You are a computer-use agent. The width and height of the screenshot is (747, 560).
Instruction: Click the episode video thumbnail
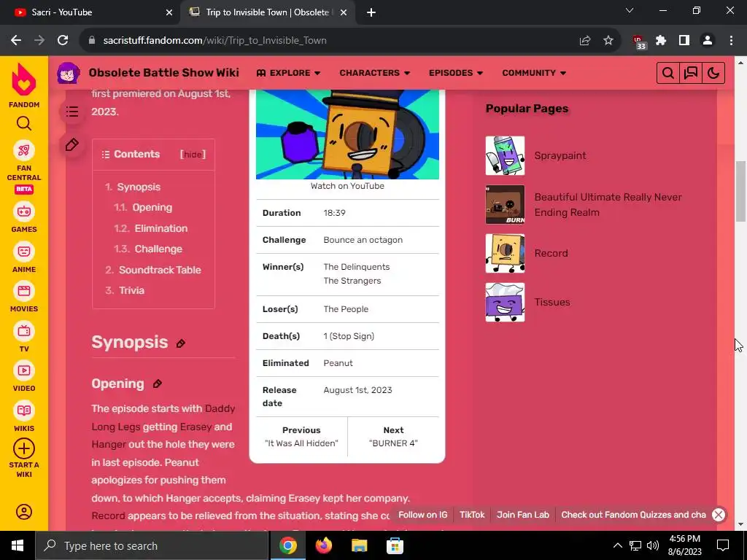point(347,134)
